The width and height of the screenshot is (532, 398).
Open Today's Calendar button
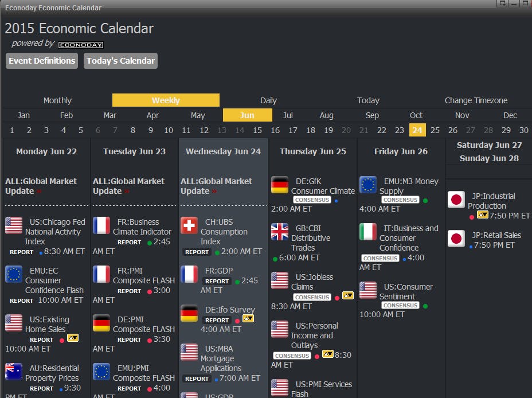click(120, 61)
